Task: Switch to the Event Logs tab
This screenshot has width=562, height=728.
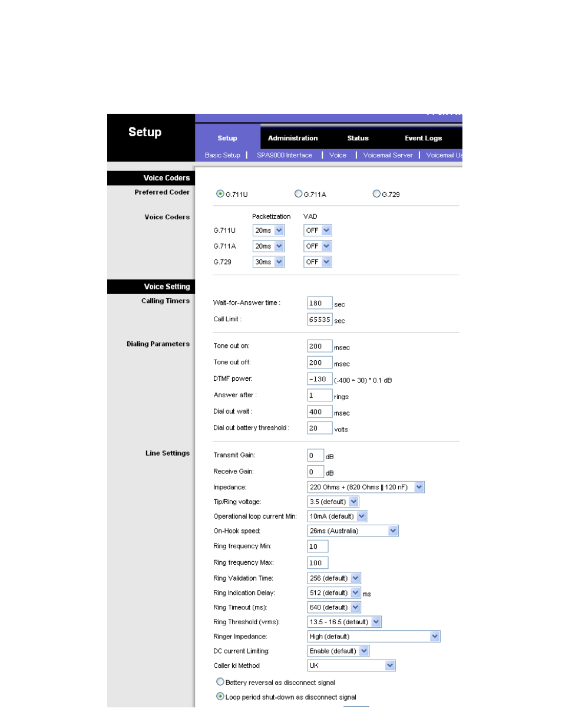Action: click(x=423, y=138)
